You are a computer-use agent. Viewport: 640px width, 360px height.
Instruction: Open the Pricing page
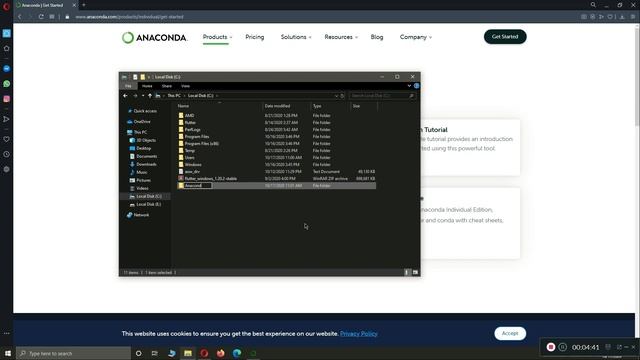click(255, 37)
